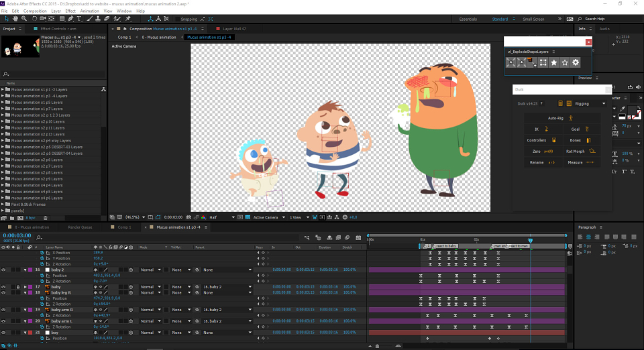Click the Character panel fill color swatch
The width and height of the screenshot is (644, 350).
632,110
